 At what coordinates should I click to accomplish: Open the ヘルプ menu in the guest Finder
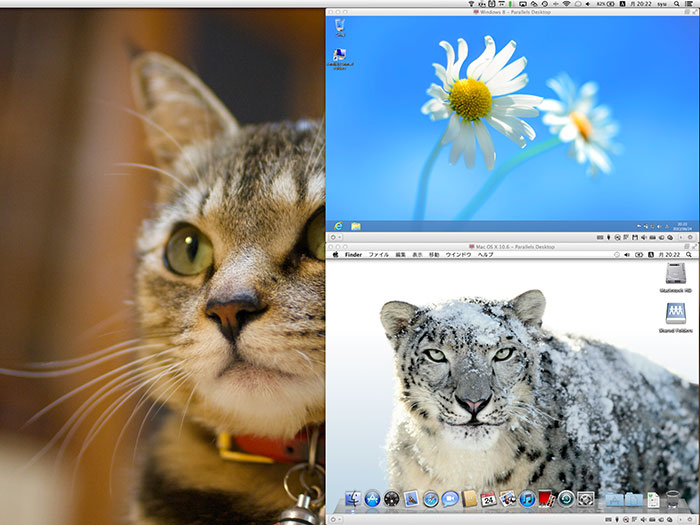click(x=485, y=254)
